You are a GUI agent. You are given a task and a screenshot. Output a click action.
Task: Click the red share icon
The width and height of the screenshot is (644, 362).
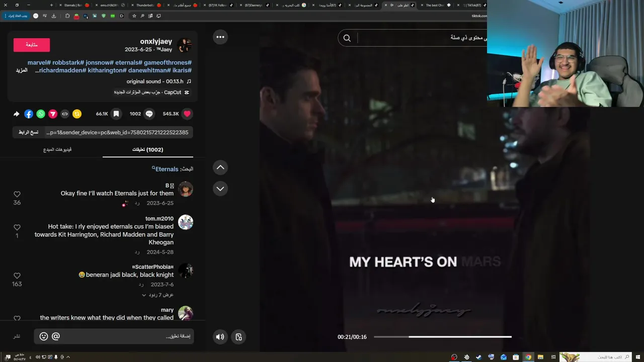(53, 114)
